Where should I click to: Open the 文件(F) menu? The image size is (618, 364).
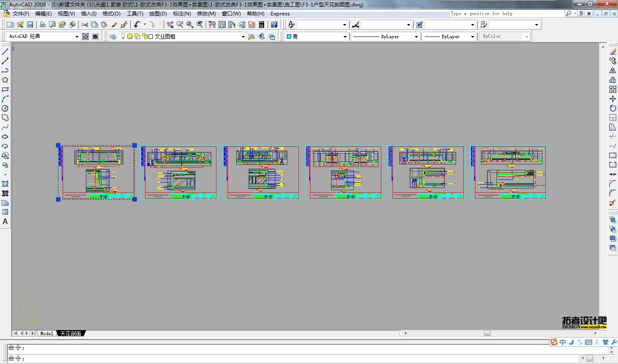coord(21,14)
